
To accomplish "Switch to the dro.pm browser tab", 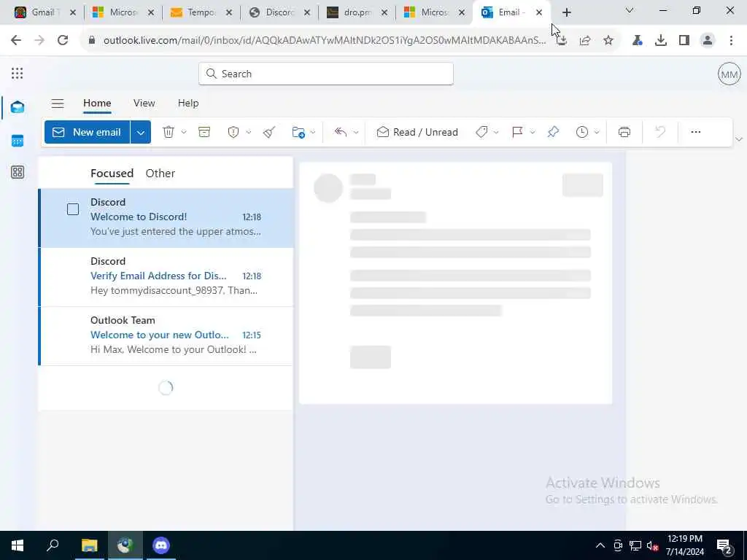I will pos(357,12).
